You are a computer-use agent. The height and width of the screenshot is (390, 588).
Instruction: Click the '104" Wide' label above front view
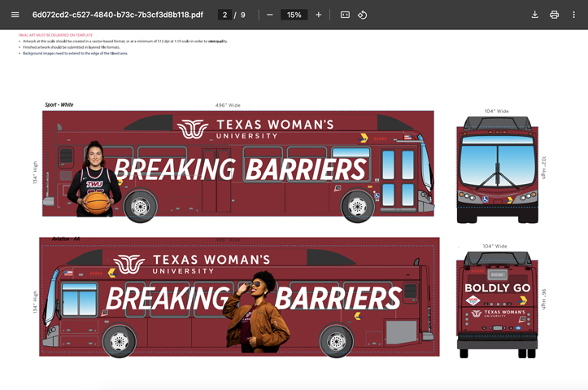point(496,111)
